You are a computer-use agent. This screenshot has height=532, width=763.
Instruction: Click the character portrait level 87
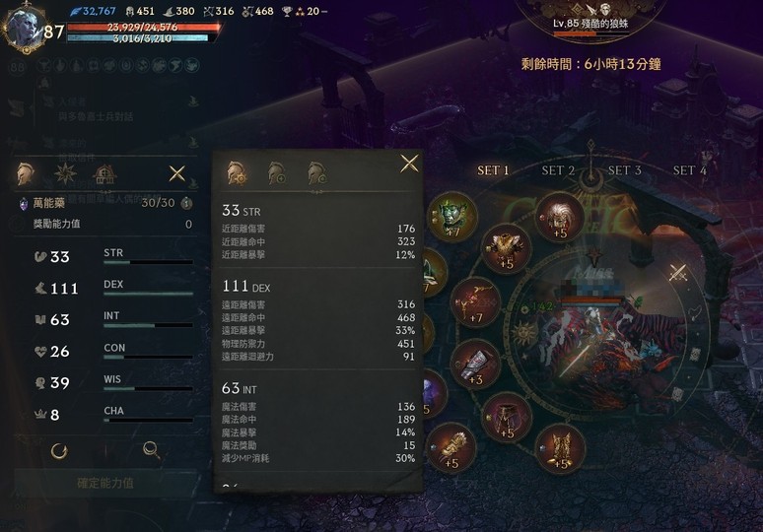(25, 29)
